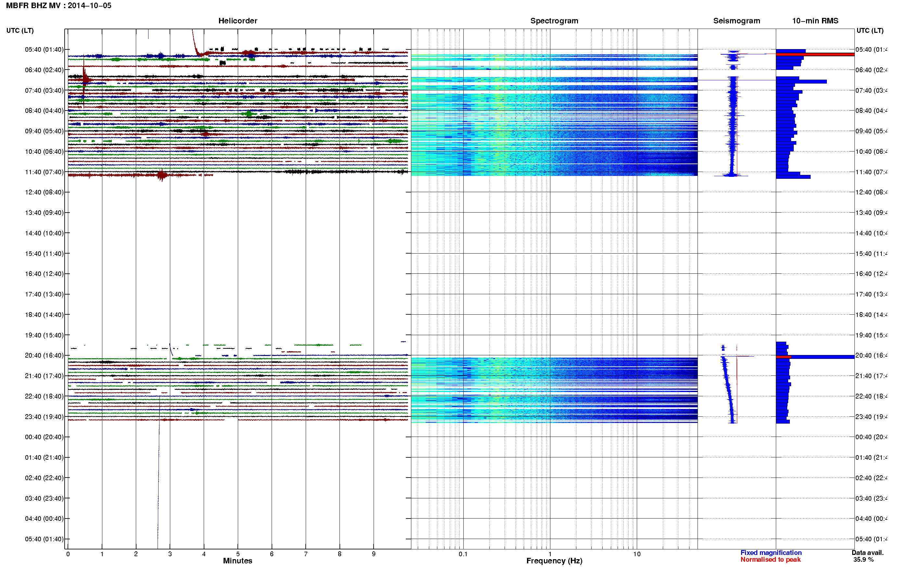Click the left '07:40 (03:40)' time label
Image resolution: width=924 pixels, height=578 pixels.
click(x=44, y=90)
